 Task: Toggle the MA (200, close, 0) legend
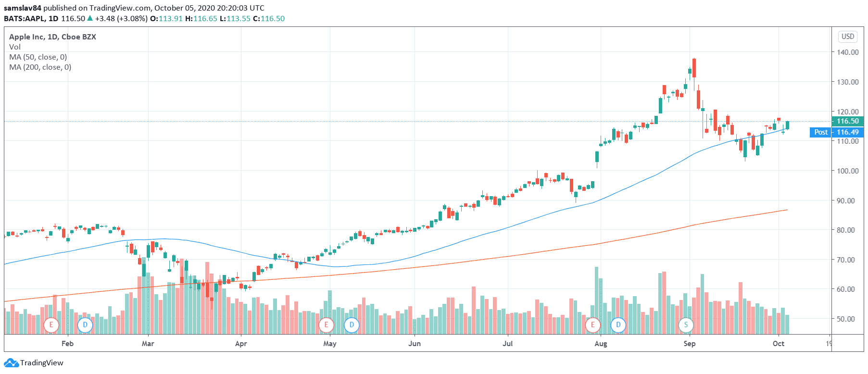(x=40, y=67)
